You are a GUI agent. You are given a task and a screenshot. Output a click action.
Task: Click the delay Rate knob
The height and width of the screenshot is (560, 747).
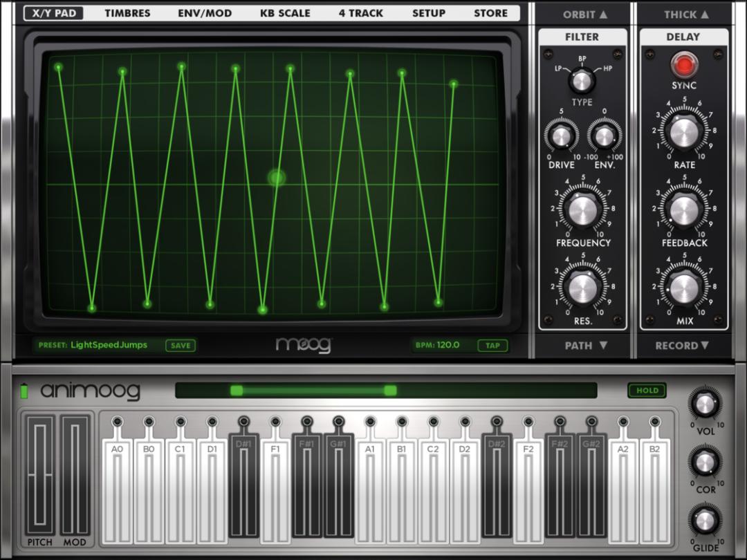pos(684,131)
